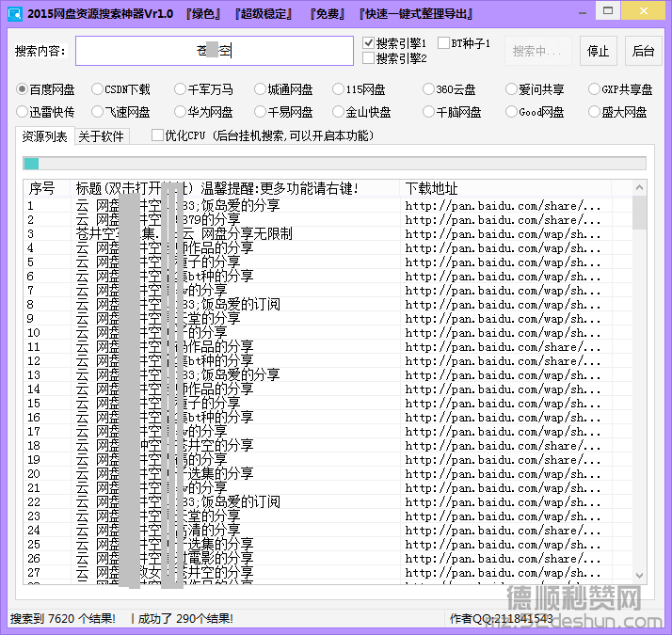This screenshot has height=635, width=672.
Task: Click scrollbar up arrow in results list
Action: pyautogui.click(x=639, y=187)
